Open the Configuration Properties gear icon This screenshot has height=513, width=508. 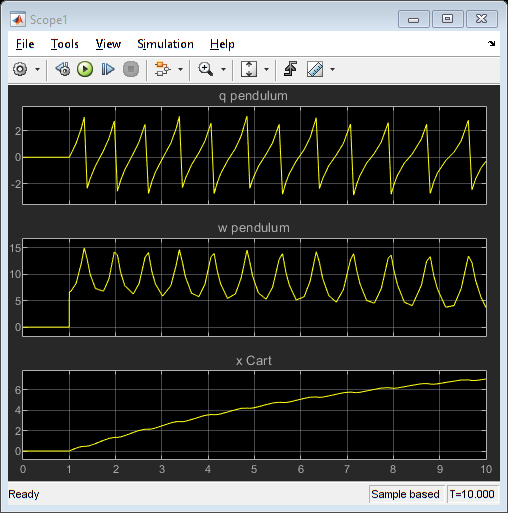[x=20, y=69]
